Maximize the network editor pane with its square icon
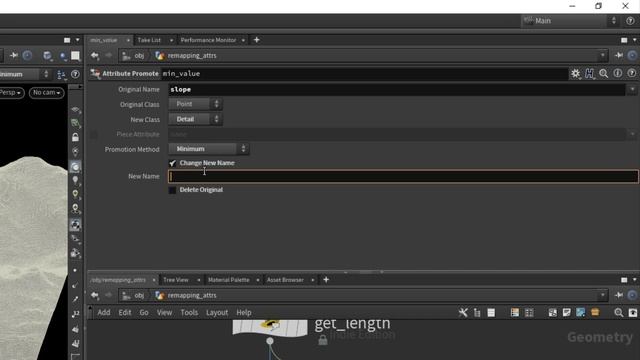The height and width of the screenshot is (360, 640). click(624, 280)
